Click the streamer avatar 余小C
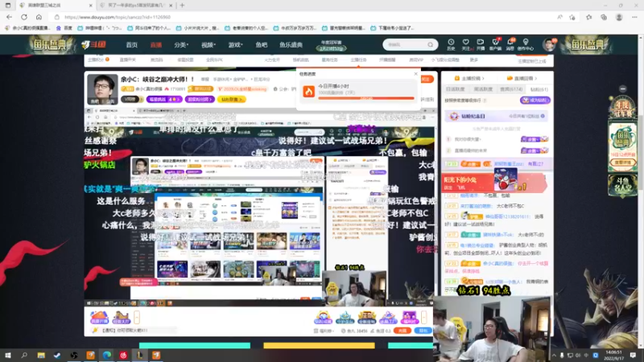644x362 pixels. pyautogui.click(x=102, y=89)
